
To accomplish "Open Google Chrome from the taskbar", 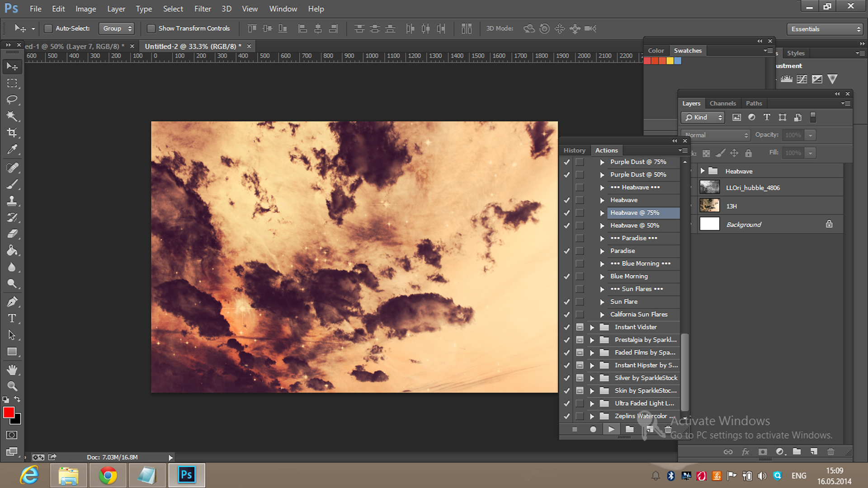I will click(108, 475).
